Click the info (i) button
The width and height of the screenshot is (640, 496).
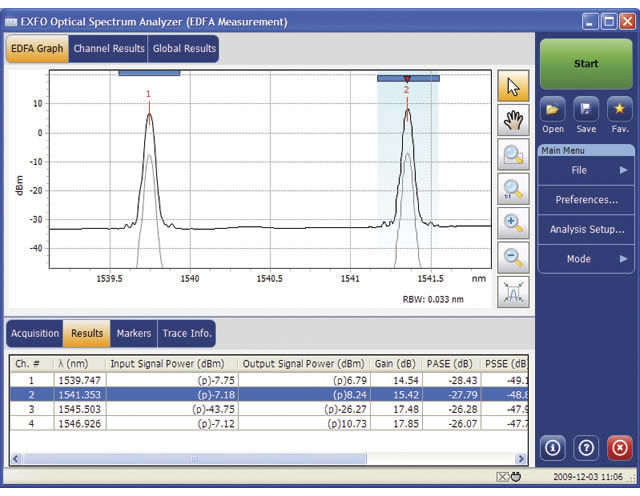pos(553,448)
